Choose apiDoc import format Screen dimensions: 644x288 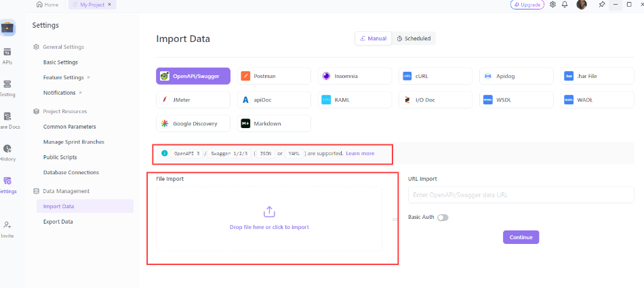pyautogui.click(x=274, y=100)
